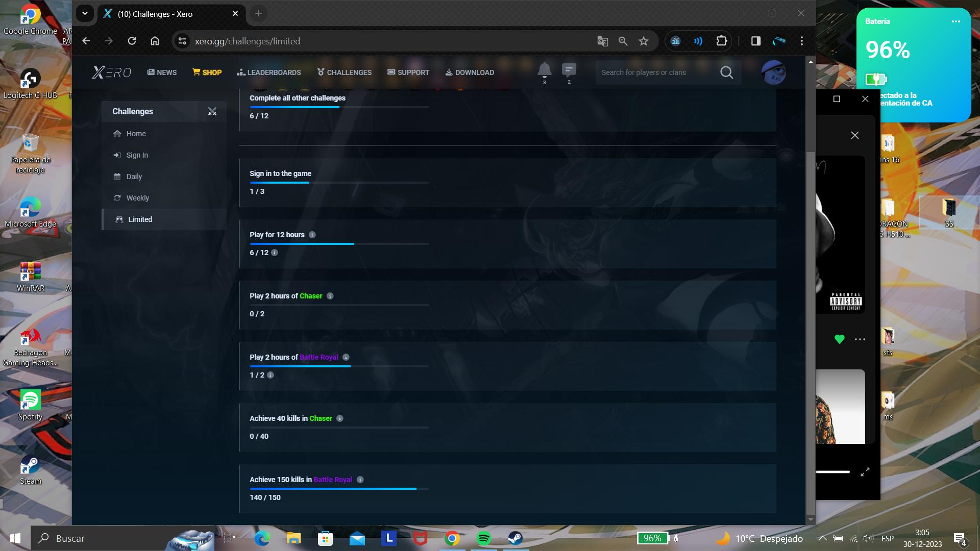This screenshot has height=551, width=980.
Task: Click info icon beside Play for 12 hours
Action: 312,235
